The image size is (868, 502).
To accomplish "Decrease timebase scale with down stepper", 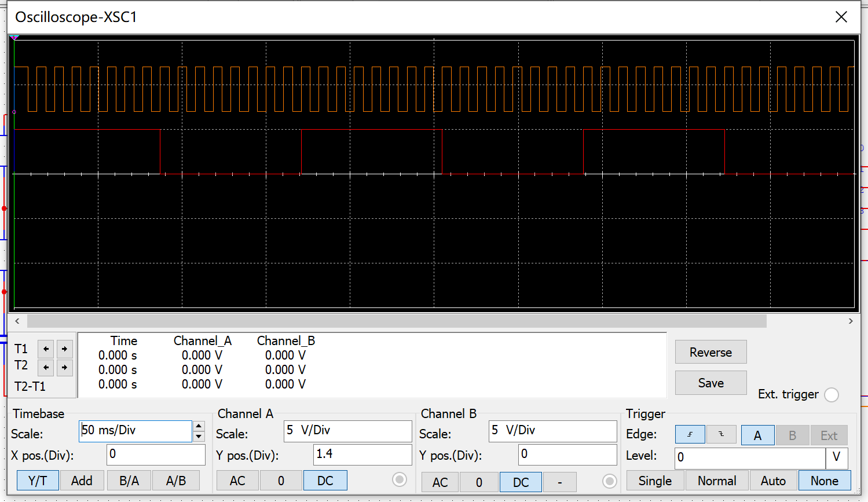I will pyautogui.click(x=199, y=436).
